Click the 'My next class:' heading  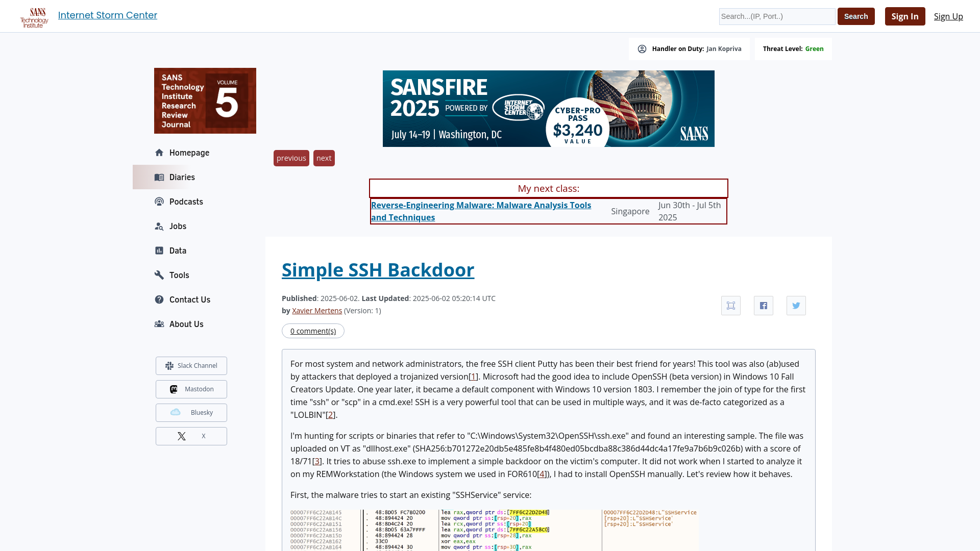(549, 188)
